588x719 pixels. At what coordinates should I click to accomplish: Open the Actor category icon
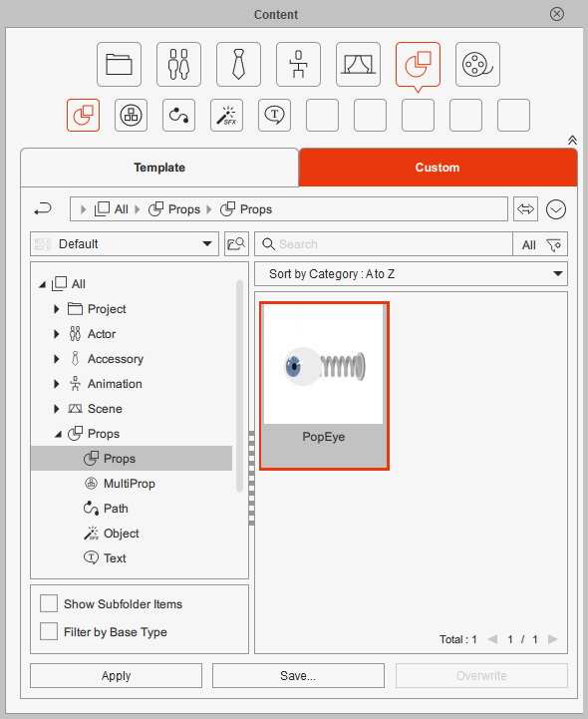tap(178, 64)
